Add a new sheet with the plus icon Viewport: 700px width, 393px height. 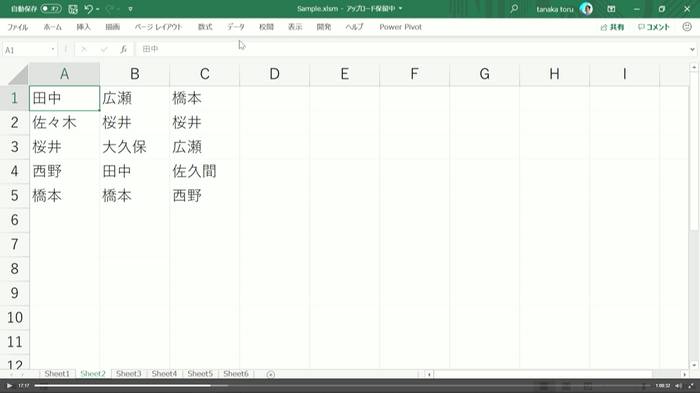point(271,375)
